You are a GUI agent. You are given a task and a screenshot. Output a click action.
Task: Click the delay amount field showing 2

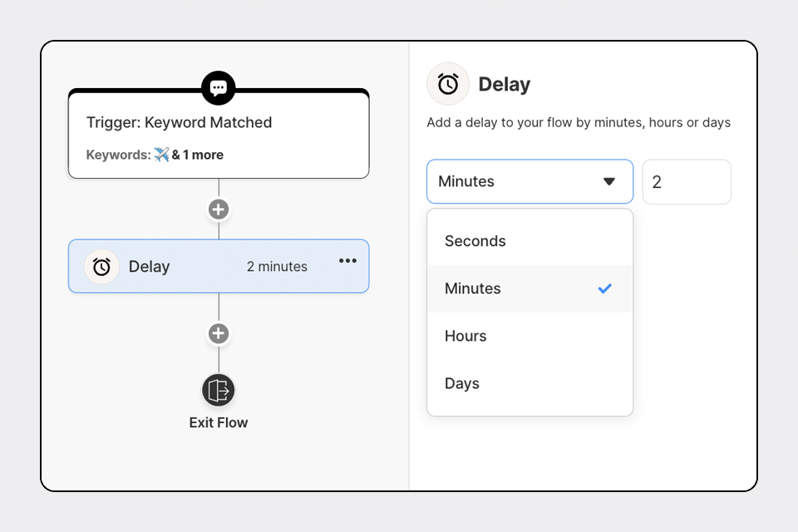point(687,182)
